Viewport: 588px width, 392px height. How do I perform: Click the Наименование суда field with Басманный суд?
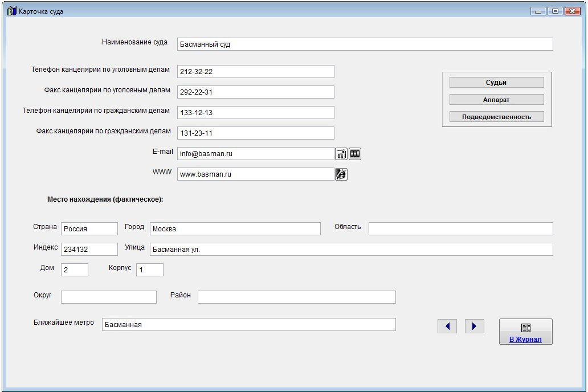coord(365,44)
